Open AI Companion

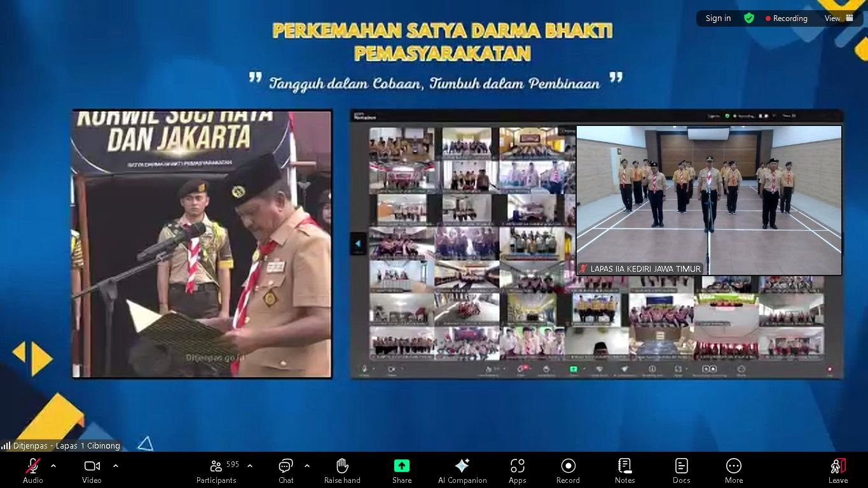point(462,471)
